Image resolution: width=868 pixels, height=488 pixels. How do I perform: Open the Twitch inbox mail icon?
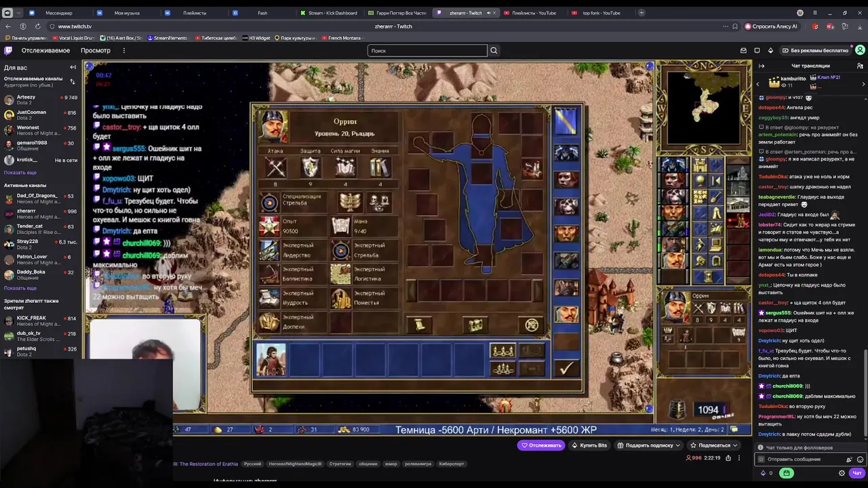743,50
